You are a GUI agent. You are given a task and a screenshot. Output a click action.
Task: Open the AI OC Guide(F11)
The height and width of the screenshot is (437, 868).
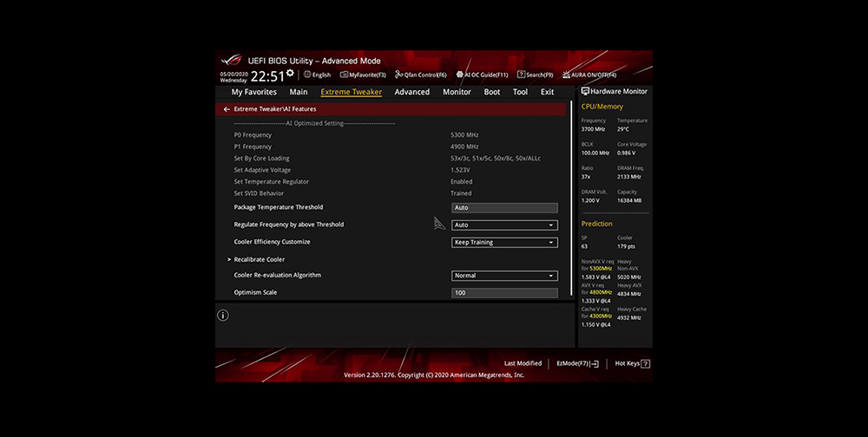(x=482, y=75)
